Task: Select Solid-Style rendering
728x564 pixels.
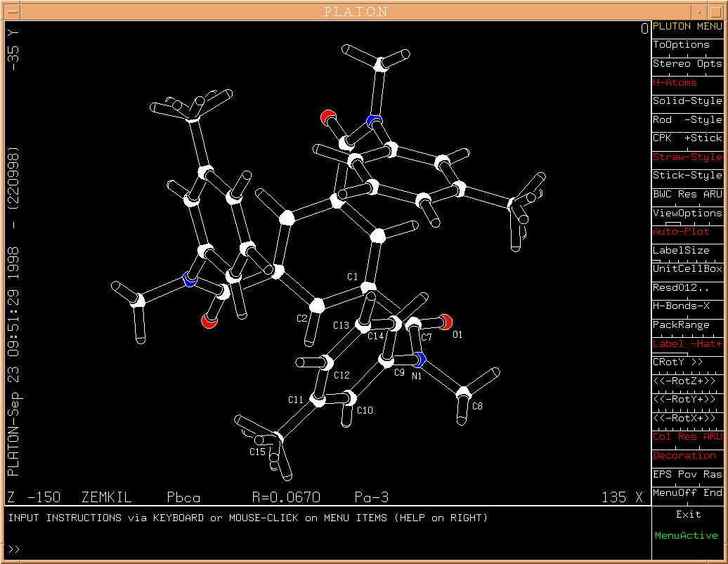Action: pyautogui.click(x=687, y=100)
